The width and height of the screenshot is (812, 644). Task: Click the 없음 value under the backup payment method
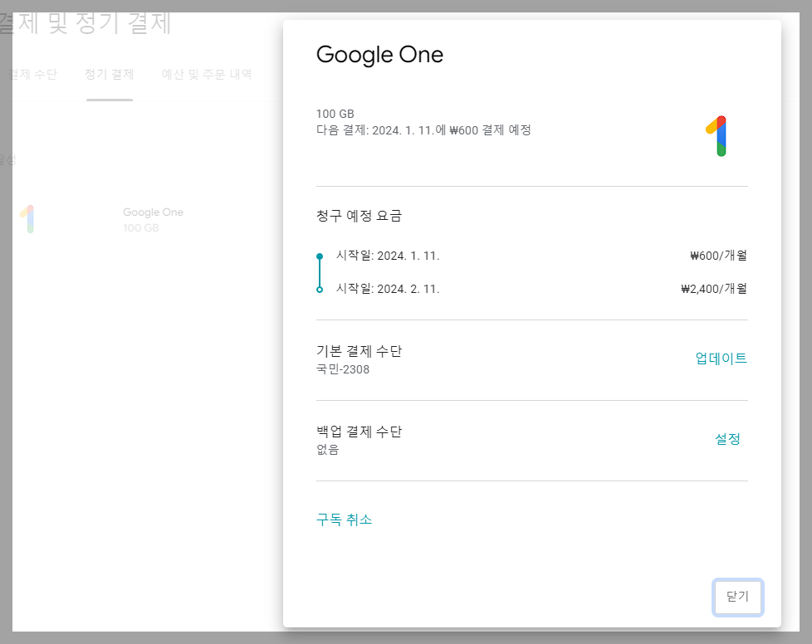point(327,449)
